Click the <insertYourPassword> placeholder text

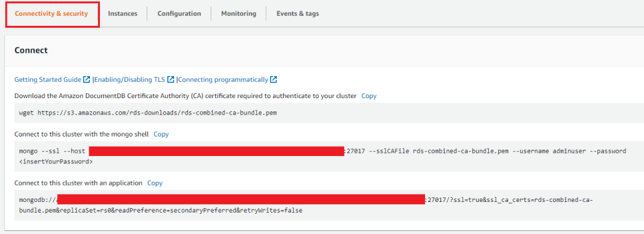pos(56,162)
